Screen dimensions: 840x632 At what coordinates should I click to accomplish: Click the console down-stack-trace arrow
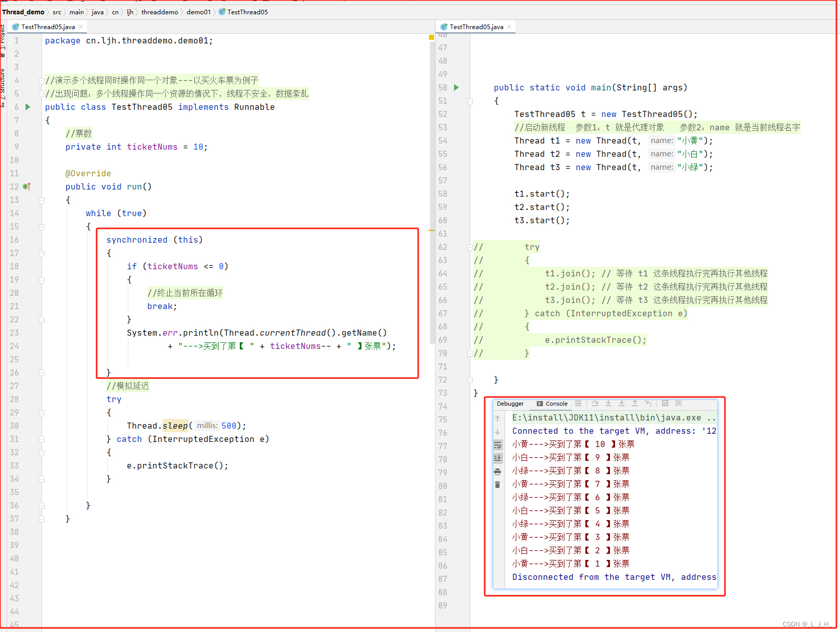point(497,432)
